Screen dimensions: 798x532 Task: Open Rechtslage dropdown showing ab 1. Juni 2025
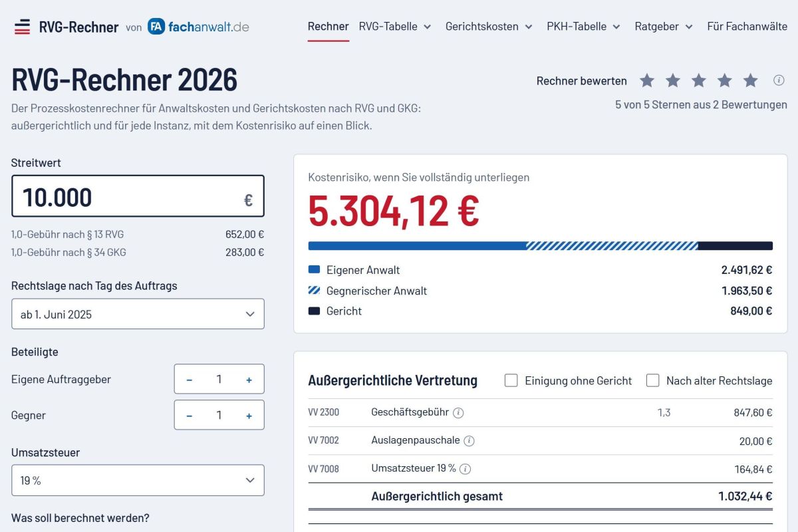click(x=138, y=314)
